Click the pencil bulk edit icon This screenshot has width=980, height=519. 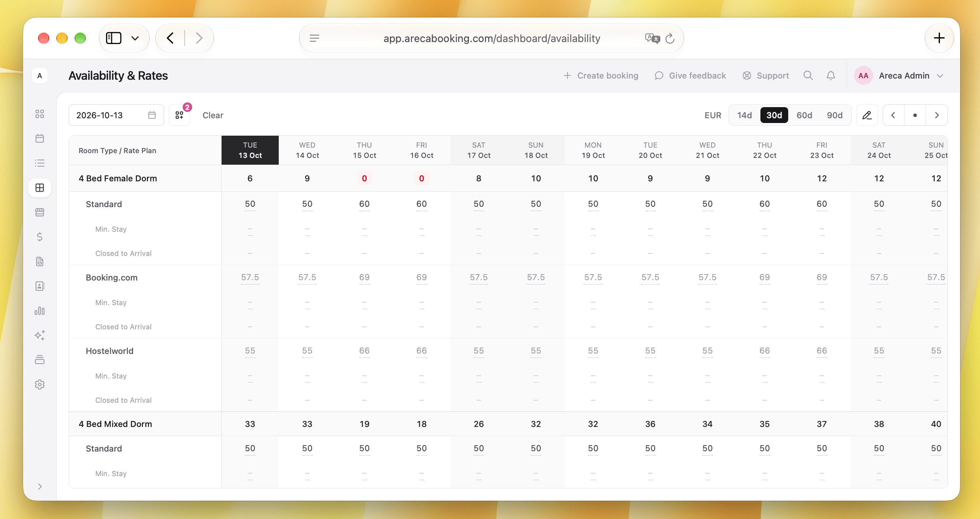tap(867, 115)
